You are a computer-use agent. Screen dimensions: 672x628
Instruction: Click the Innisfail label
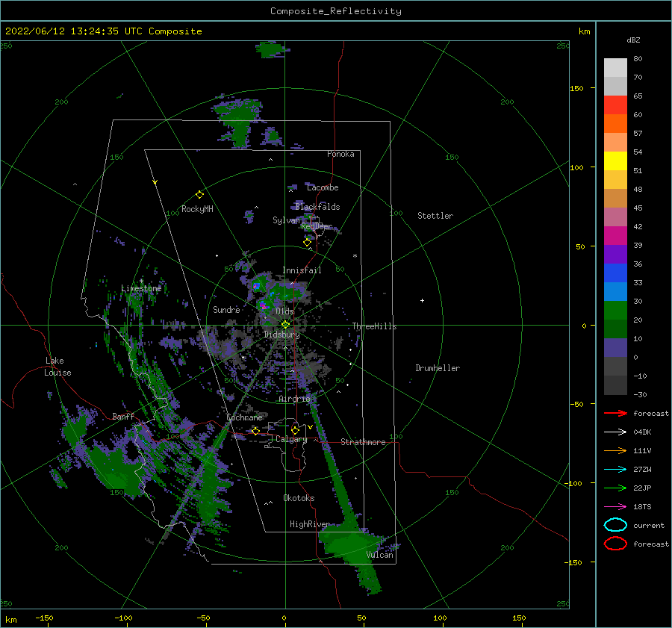click(302, 270)
